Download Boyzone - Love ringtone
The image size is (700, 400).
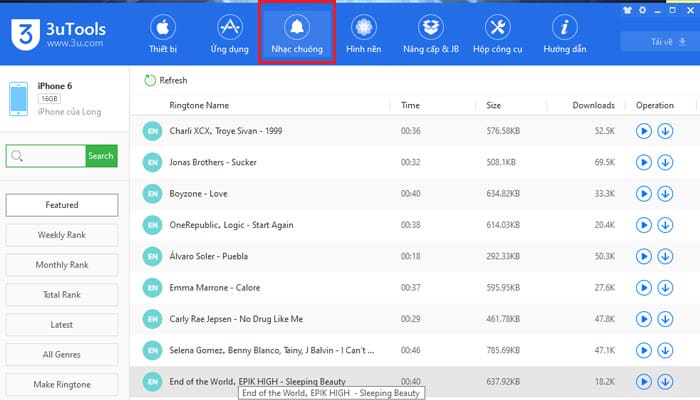tap(665, 194)
